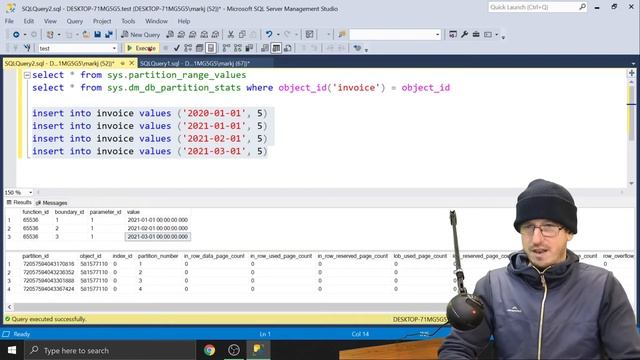
Task: Switch to SQLQuery1.sql tab
Action: pyautogui.click(x=195, y=64)
